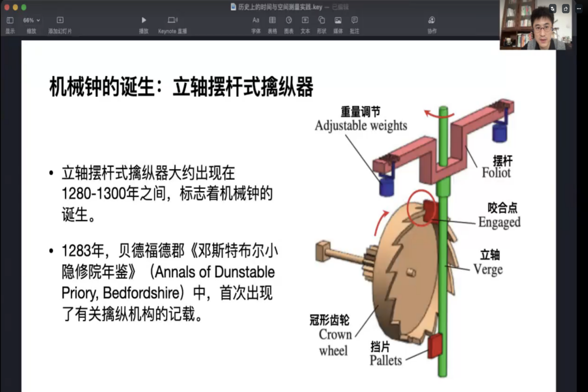The height and width of the screenshot is (392, 588).
Task: Select the slide title 机械钟的诞生：立轴摆杆式擒纵器
Action: click(x=181, y=87)
